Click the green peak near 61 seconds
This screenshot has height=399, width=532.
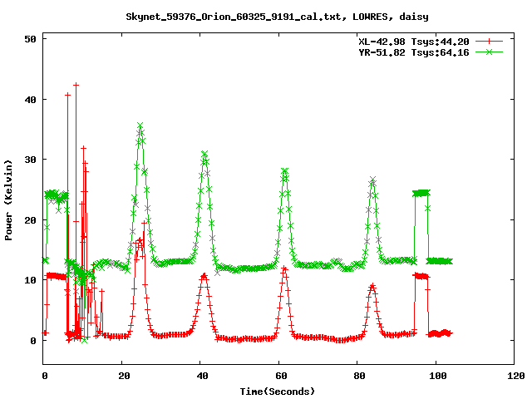coord(284,170)
